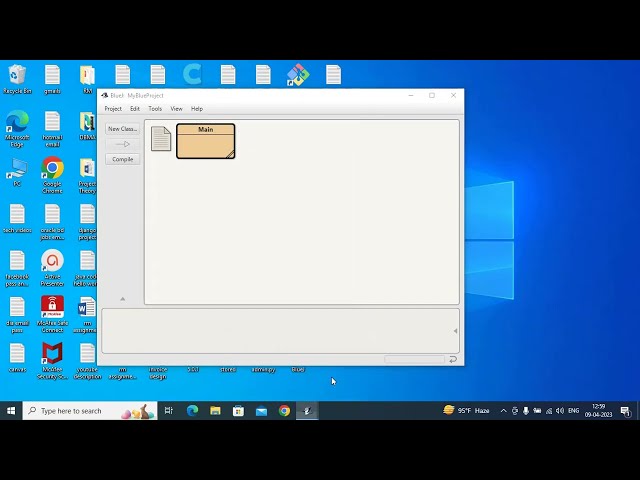This screenshot has width=640, height=480.
Task: Expand the team panel up arrow
Action: click(122, 299)
